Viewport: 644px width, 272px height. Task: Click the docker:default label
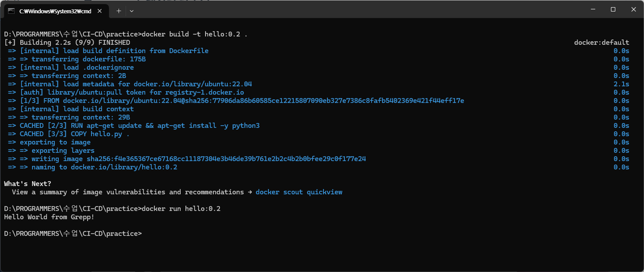point(601,43)
